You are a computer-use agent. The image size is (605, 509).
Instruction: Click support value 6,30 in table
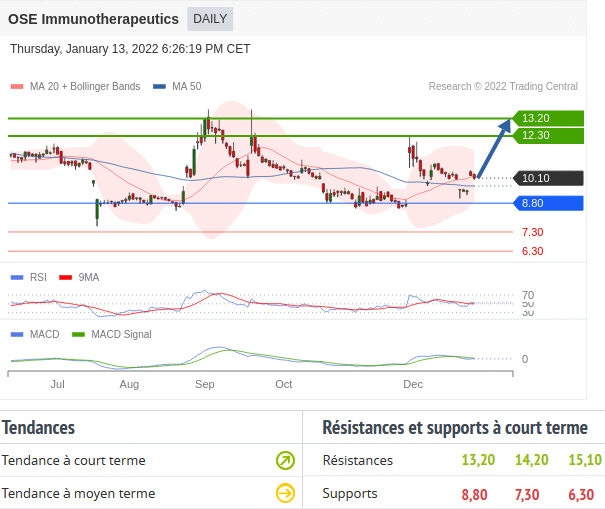click(581, 494)
